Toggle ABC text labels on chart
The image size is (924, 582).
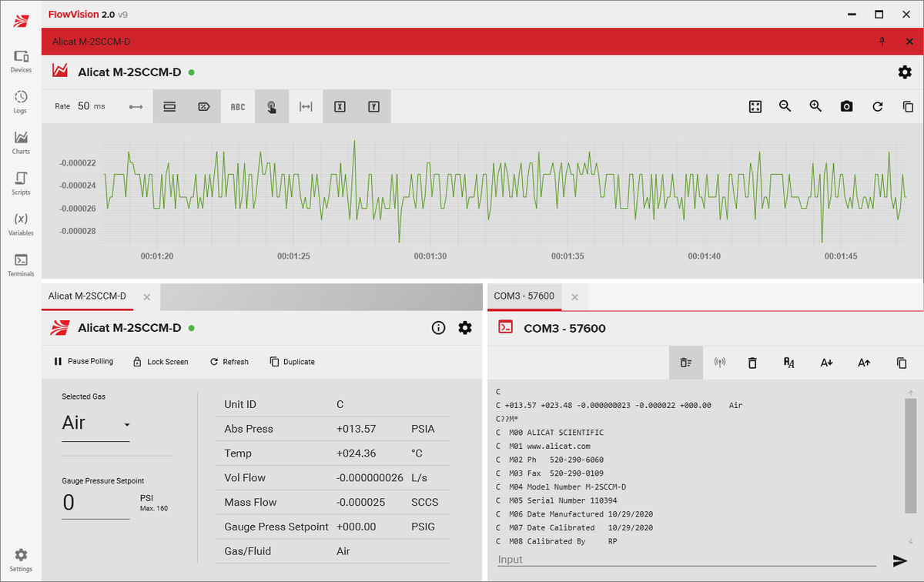pyautogui.click(x=238, y=107)
